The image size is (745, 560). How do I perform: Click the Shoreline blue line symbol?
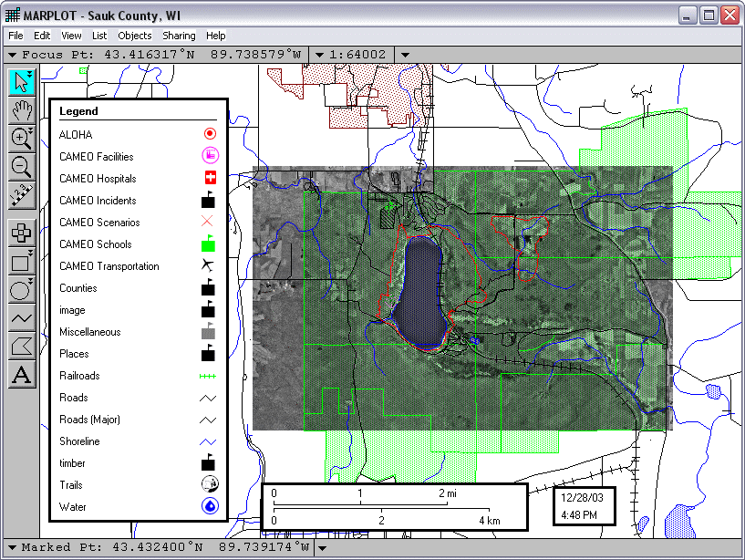click(208, 441)
